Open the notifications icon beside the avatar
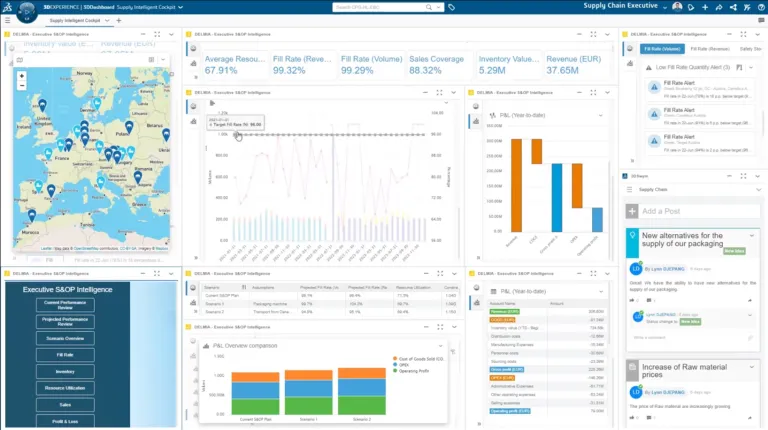This screenshot has height=430, width=768. [691, 7]
